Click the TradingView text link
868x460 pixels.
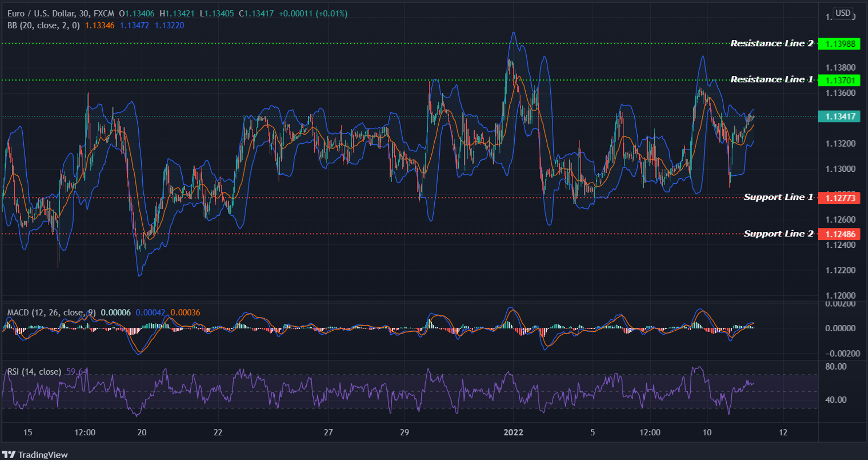click(44, 454)
